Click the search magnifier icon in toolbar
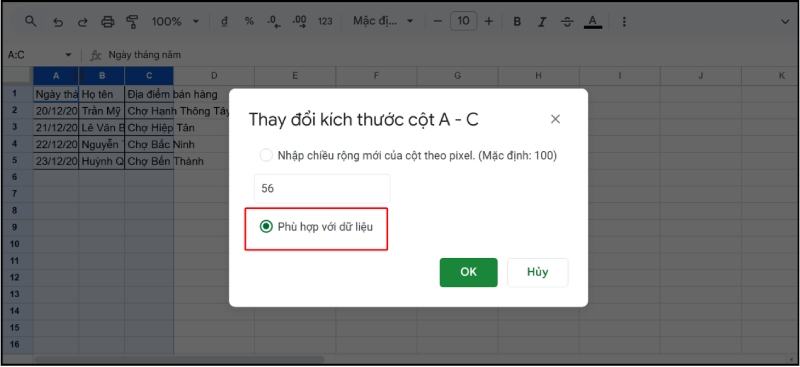This screenshot has height=367, width=800. 31,21
